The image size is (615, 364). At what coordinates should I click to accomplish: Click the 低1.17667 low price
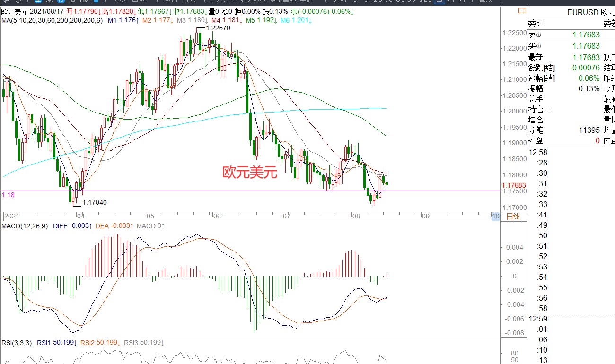tap(155, 11)
